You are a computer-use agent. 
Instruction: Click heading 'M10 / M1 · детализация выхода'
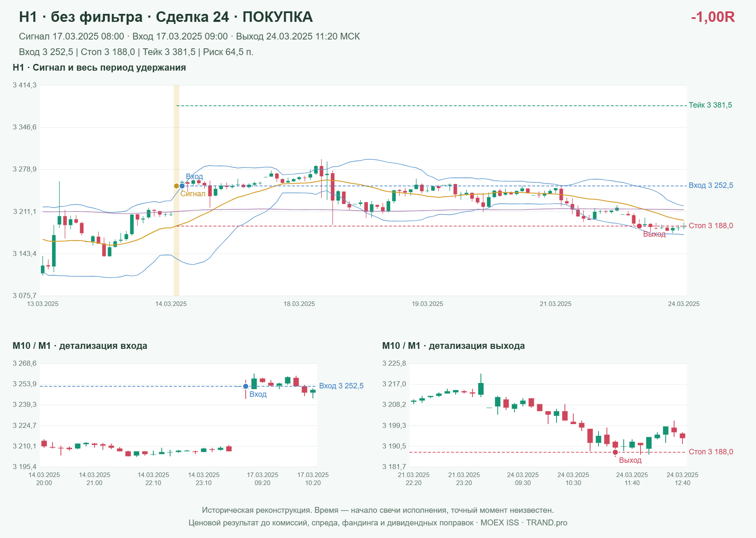click(x=453, y=346)
